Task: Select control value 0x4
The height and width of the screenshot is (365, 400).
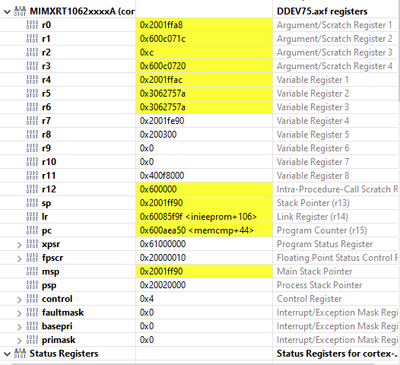Action: tap(147, 299)
